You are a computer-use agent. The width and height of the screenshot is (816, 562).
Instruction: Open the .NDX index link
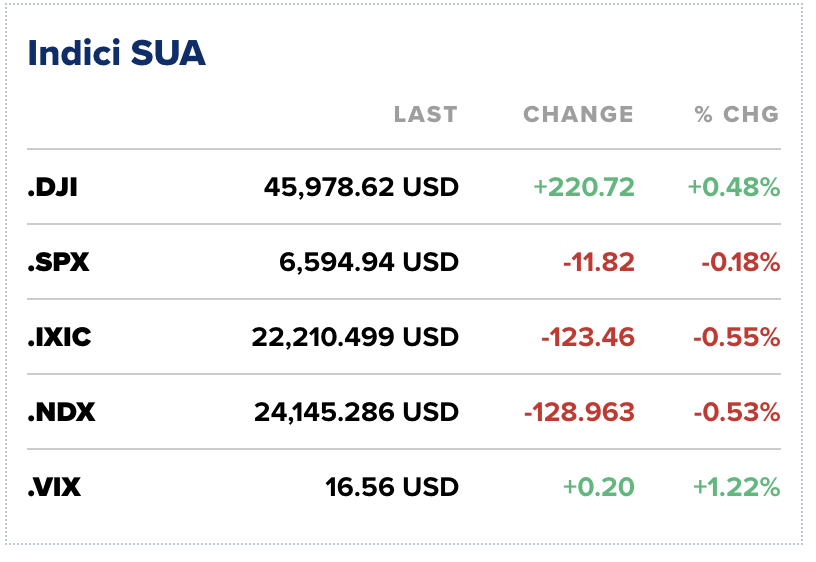pyautogui.click(x=61, y=412)
